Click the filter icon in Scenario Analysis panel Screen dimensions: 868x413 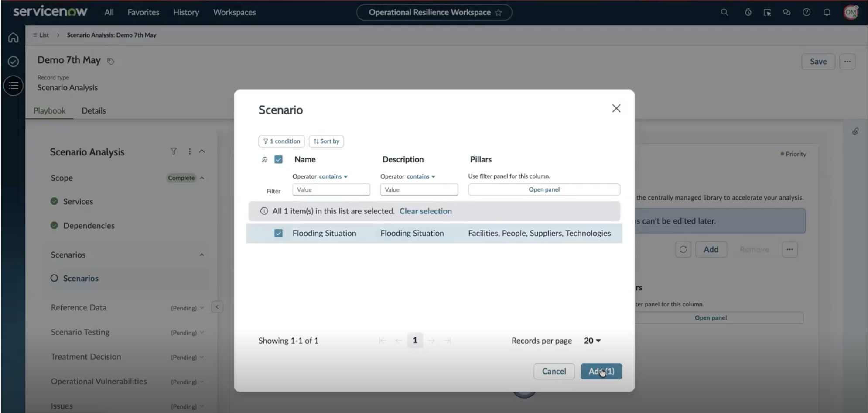point(174,151)
